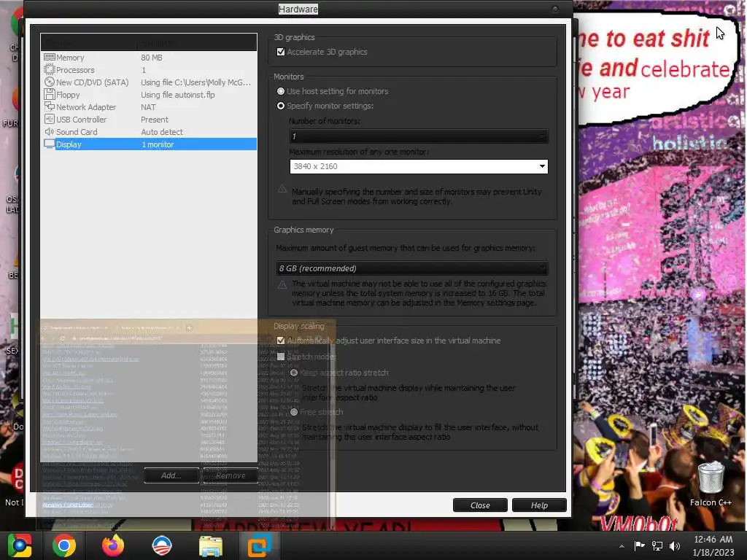Toggle Automatically adjust user interface size

point(281,341)
